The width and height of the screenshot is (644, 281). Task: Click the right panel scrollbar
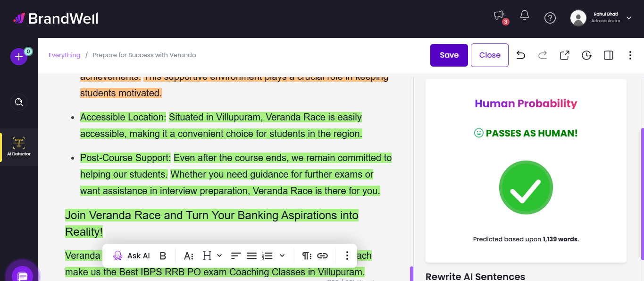tap(642, 194)
